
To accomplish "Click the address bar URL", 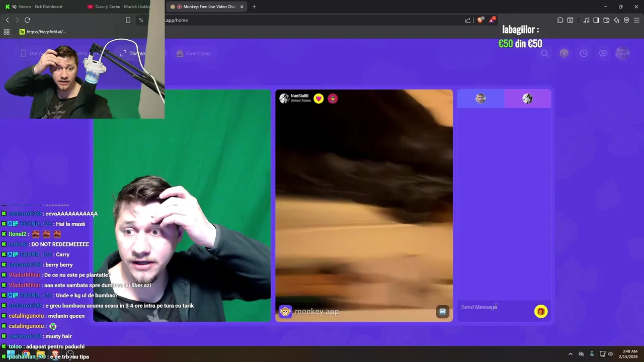I will (x=177, y=20).
